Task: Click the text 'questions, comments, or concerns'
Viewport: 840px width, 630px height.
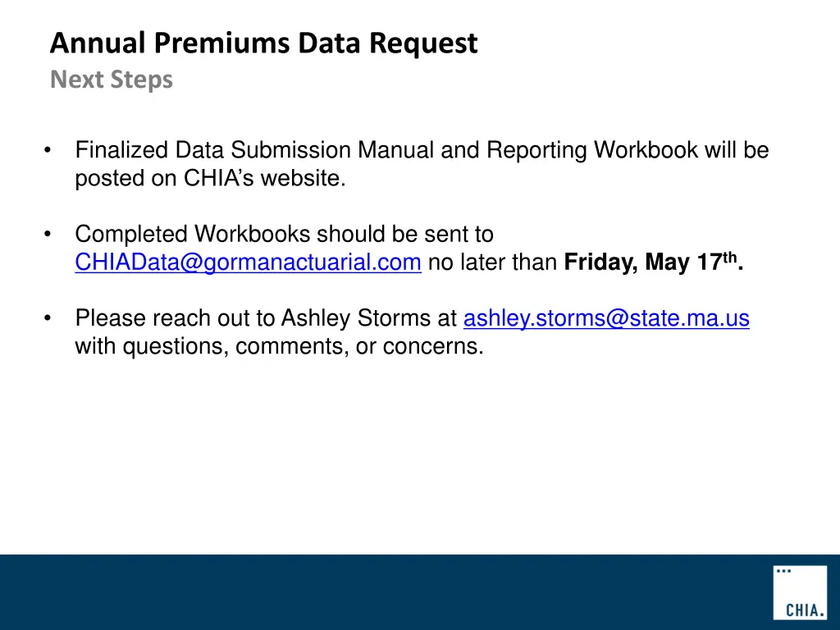Action: (x=303, y=346)
